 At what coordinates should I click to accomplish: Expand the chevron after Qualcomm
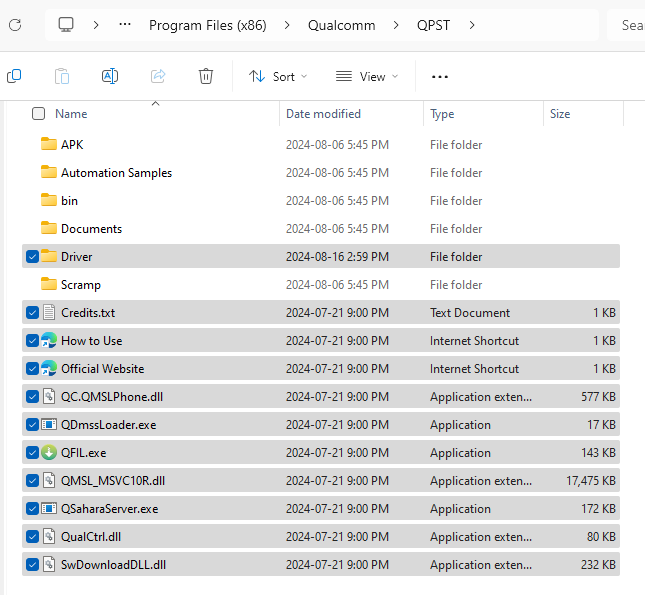click(396, 25)
